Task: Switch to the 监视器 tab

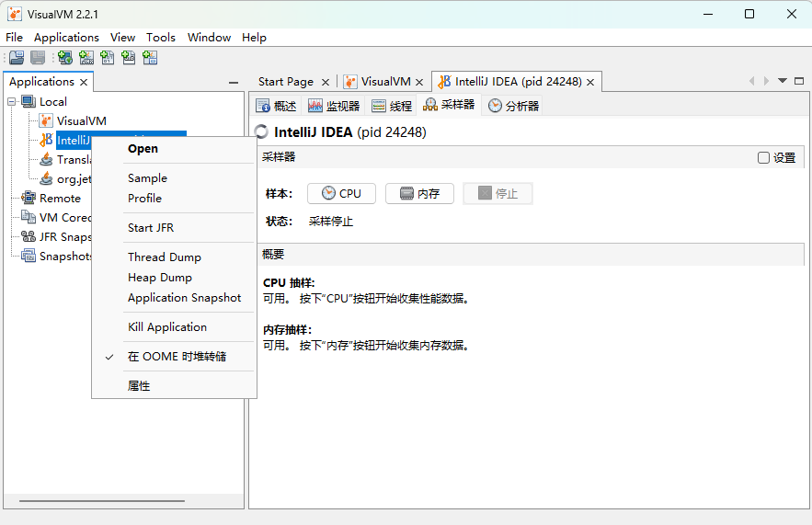Action: (x=334, y=106)
